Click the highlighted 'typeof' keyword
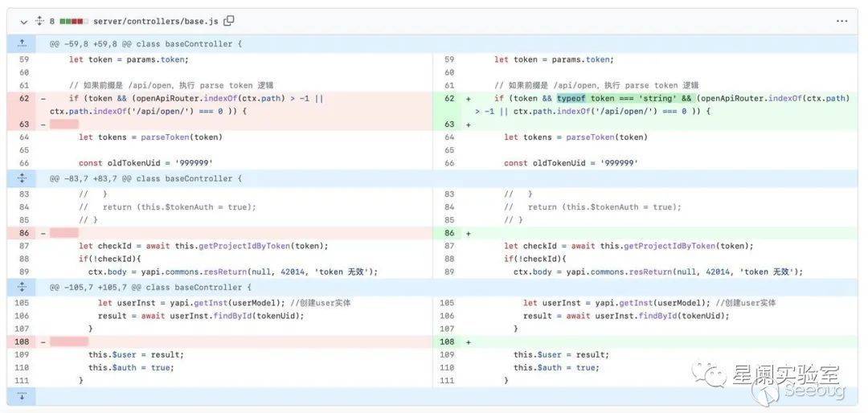 click(572, 98)
